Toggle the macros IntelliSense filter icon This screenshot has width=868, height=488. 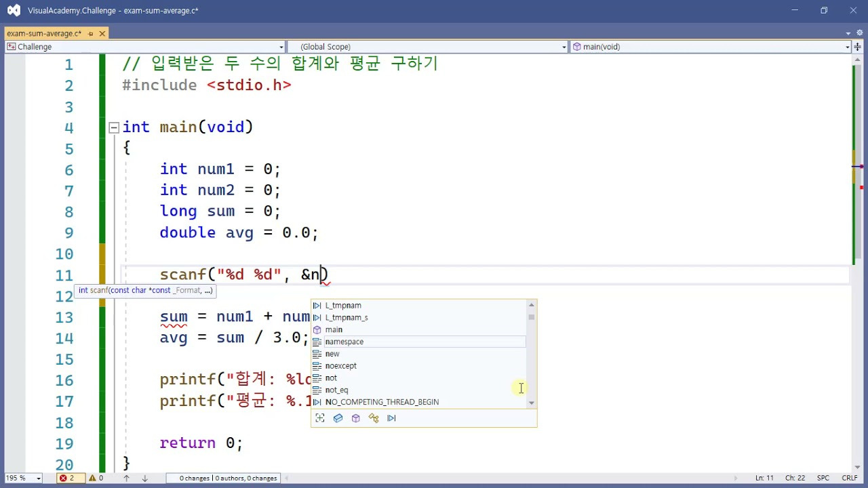pos(391,418)
